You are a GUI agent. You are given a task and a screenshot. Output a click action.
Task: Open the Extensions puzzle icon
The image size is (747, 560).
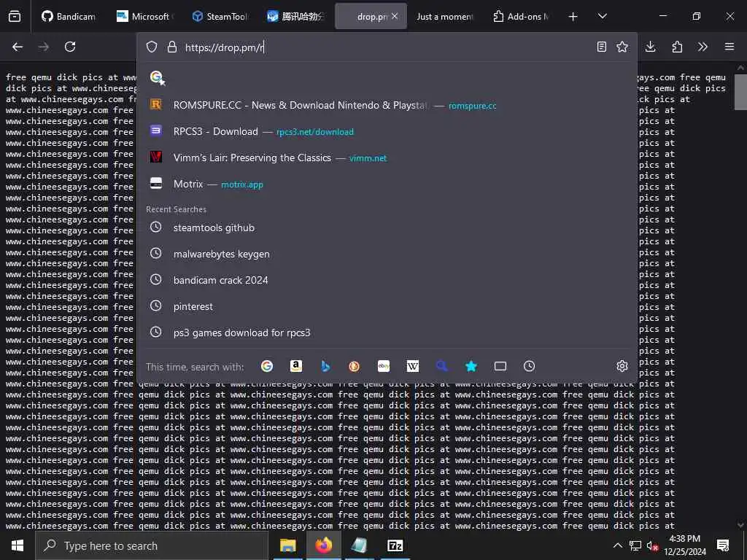(x=676, y=47)
